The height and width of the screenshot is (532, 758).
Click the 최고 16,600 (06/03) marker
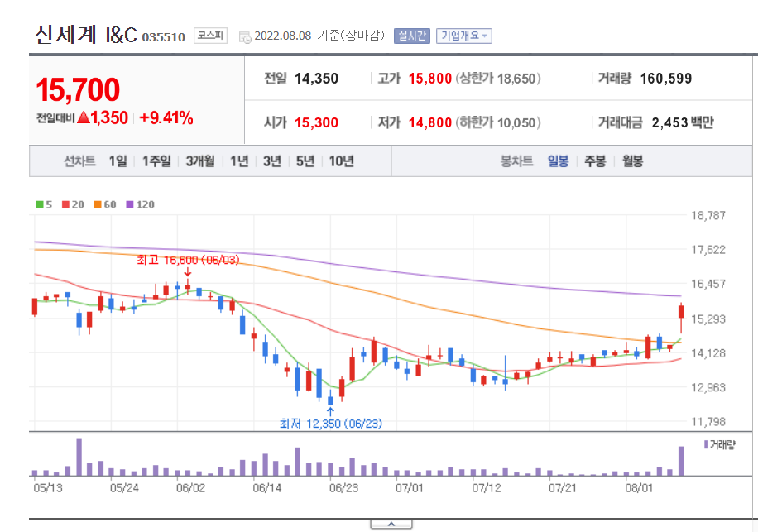click(x=188, y=260)
